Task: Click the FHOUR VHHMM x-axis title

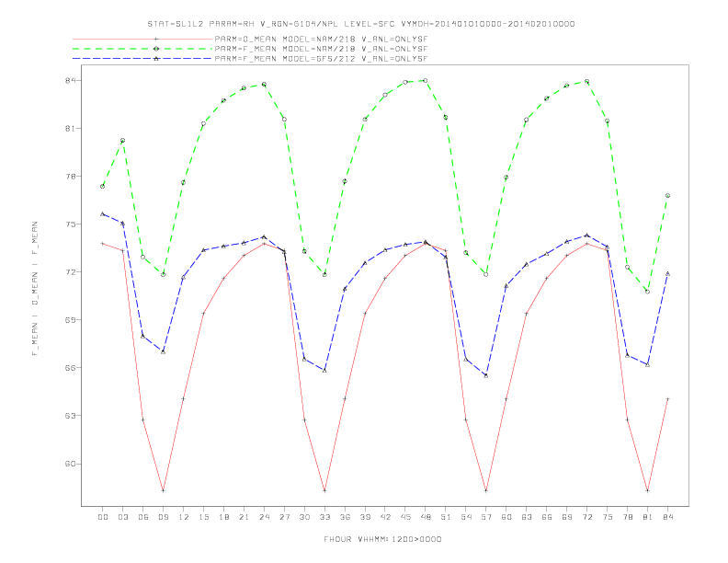Action: tap(382, 539)
